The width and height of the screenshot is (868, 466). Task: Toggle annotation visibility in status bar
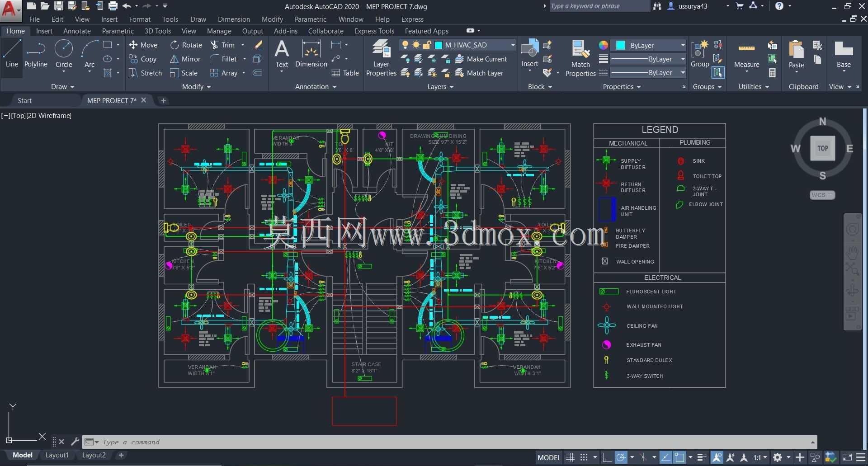click(717, 457)
